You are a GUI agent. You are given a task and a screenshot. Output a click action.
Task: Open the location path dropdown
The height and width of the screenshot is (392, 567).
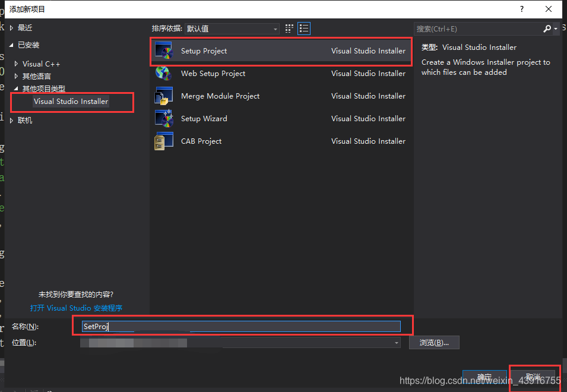(397, 343)
